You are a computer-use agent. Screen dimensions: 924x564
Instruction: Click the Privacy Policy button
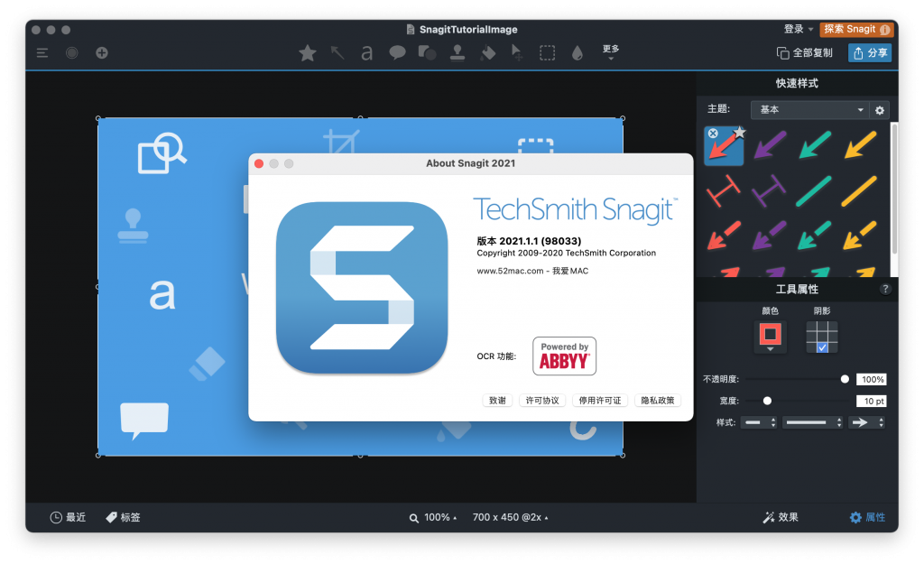click(658, 401)
